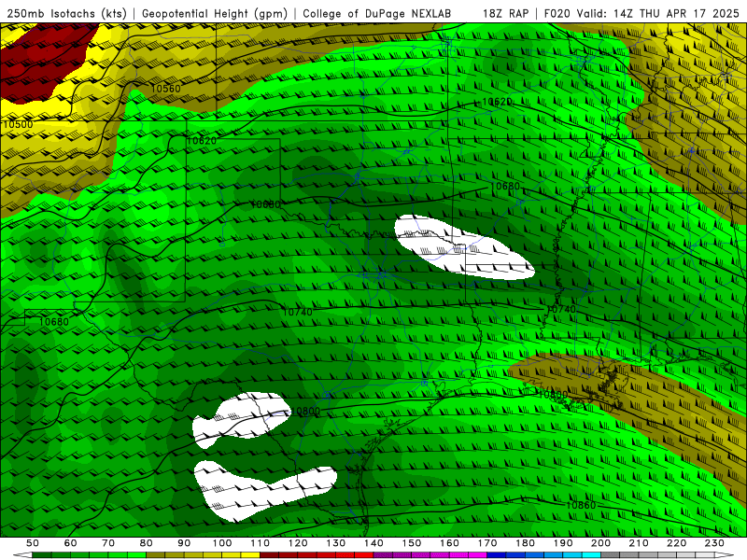Click the dark blue colorbar segment after 170
This screenshot has height=560, width=747.
pyautogui.click(x=497, y=555)
